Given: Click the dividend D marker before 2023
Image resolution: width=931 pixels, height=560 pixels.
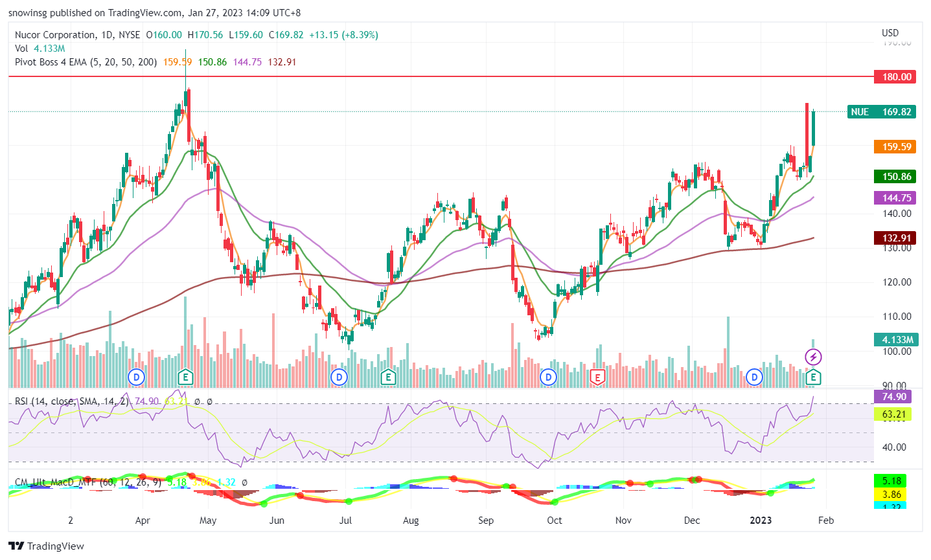Looking at the screenshot, I should click(x=753, y=377).
